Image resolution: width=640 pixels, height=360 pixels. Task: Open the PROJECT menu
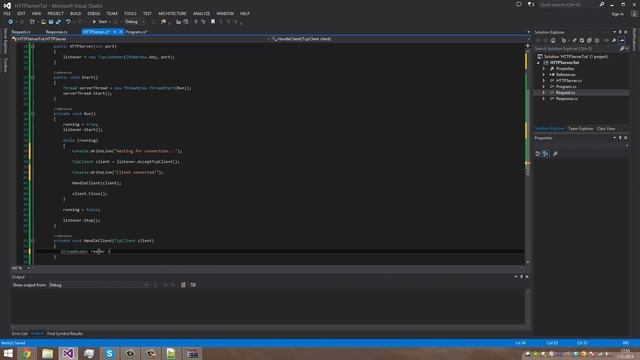56,13
